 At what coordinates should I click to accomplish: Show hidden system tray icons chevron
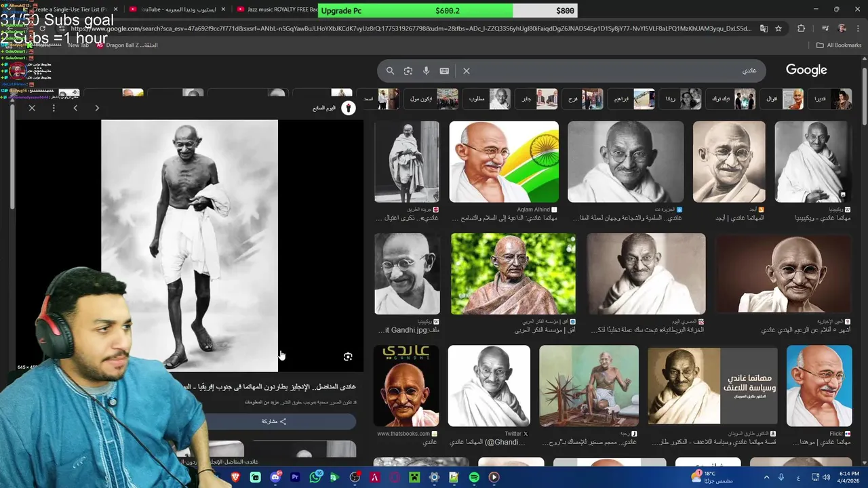(x=766, y=477)
